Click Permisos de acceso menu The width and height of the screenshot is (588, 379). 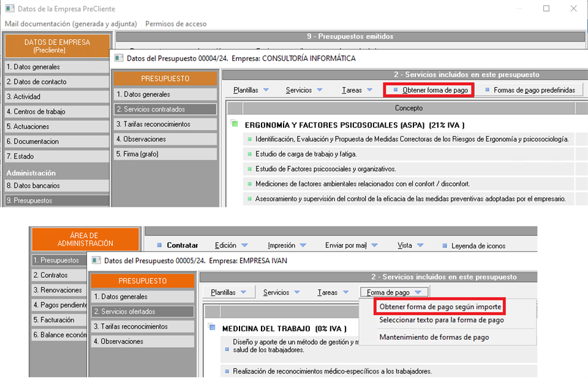[x=176, y=24]
